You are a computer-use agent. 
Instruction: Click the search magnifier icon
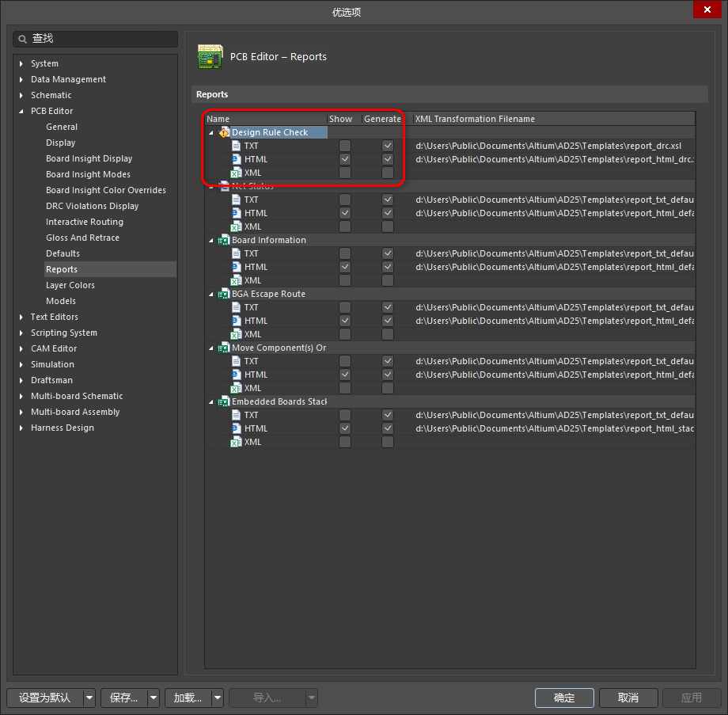[22, 39]
